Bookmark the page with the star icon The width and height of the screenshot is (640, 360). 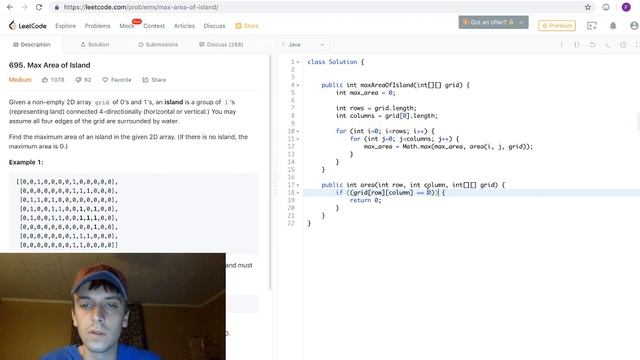tap(588, 7)
